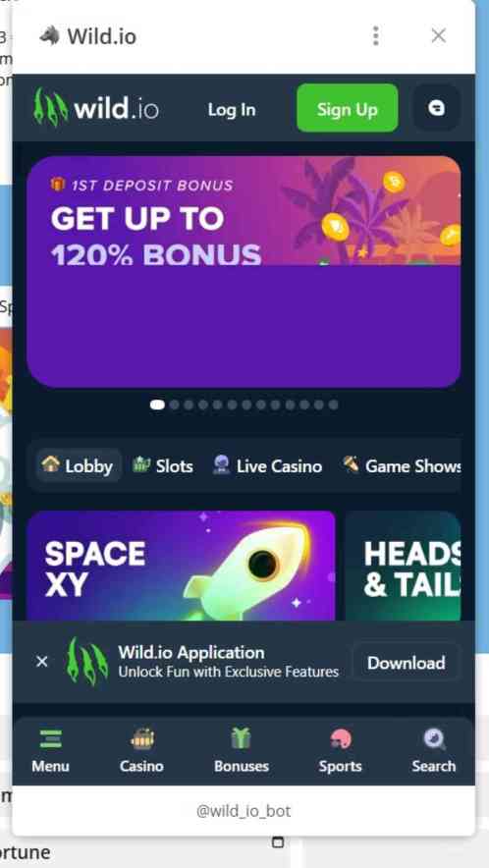489x868 pixels.
Task: Open the Heads & Tails game thumbnail
Action: (404, 566)
